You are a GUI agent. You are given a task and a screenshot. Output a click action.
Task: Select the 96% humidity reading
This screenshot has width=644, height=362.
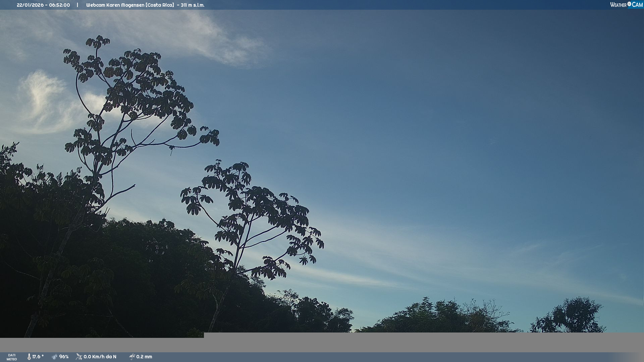(x=64, y=357)
